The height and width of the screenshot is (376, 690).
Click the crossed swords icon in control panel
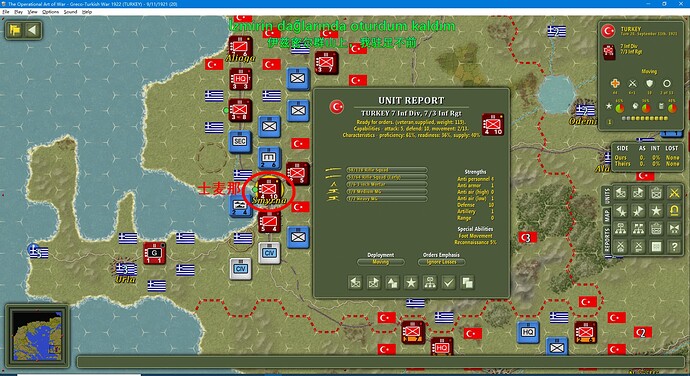[674, 193]
